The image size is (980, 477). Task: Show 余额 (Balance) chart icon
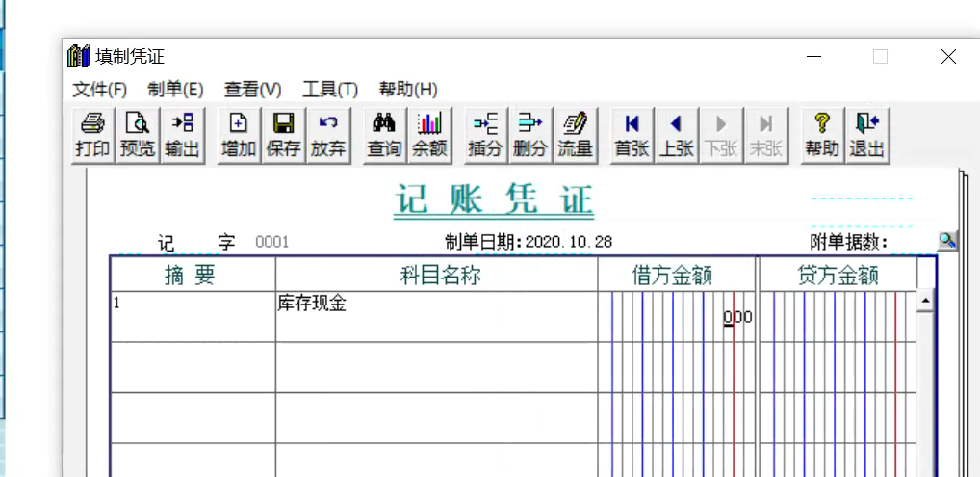428,135
